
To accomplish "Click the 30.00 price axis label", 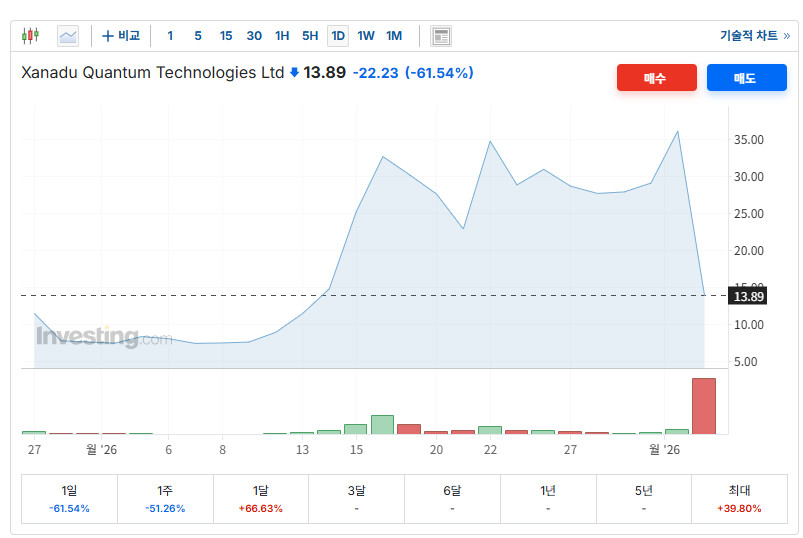I will [749, 177].
